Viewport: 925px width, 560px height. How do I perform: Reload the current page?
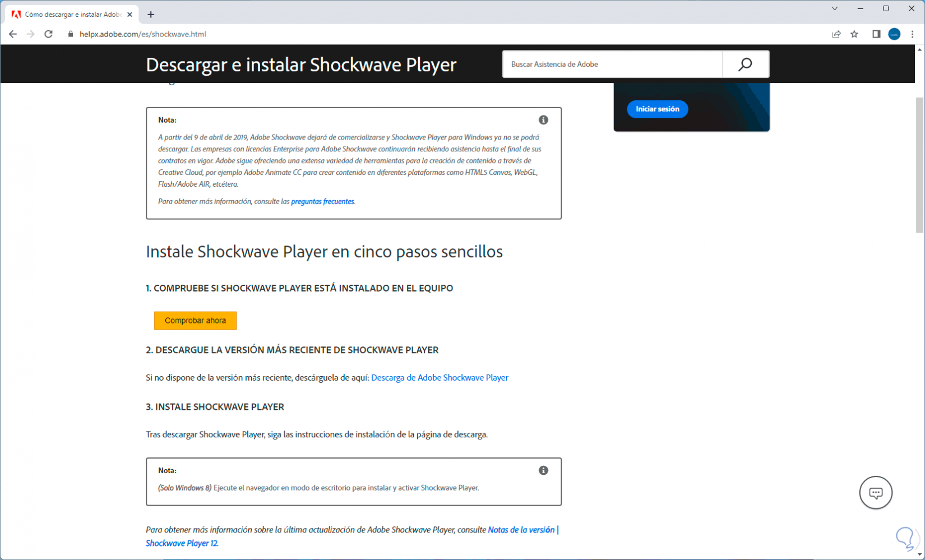pos(49,34)
